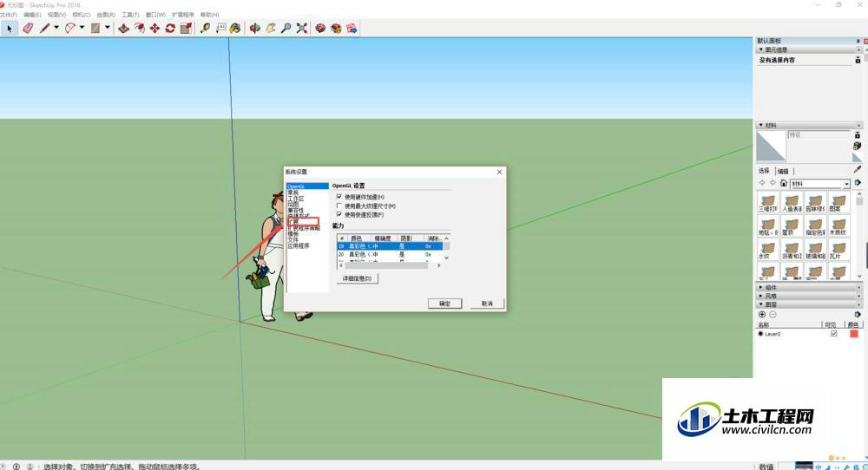Select the Tape Measure tool
Screen dimensions: 868x470
coord(206,29)
